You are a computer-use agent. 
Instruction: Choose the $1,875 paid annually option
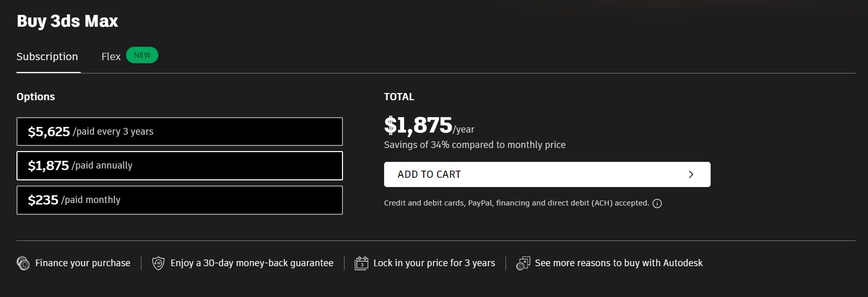(179, 165)
